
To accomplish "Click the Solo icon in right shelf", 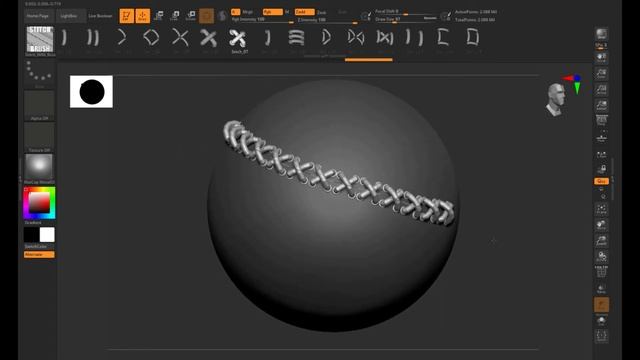I will [x=601, y=321].
